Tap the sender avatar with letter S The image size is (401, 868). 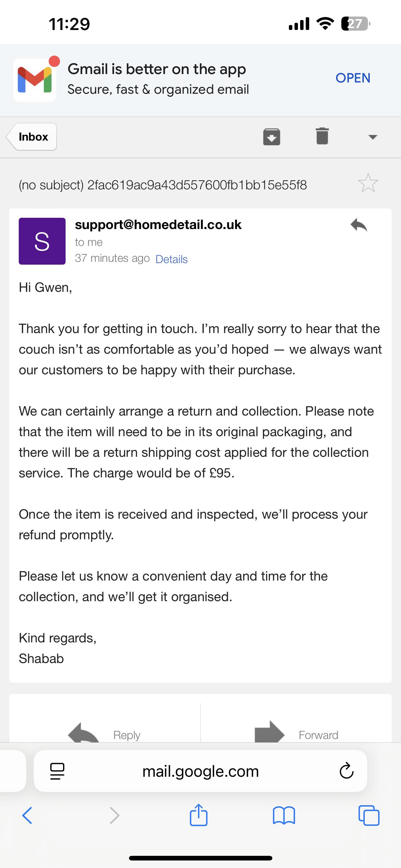(x=42, y=241)
